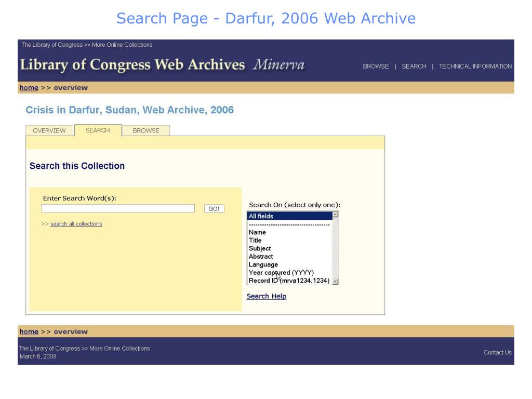Click the 'March 6, 2008' footer date

[x=38, y=356]
